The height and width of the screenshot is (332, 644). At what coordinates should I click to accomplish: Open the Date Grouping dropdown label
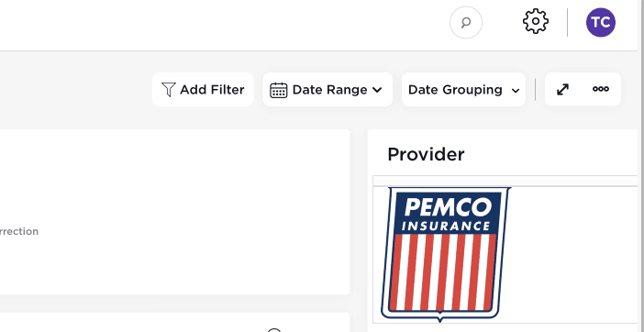coord(455,90)
